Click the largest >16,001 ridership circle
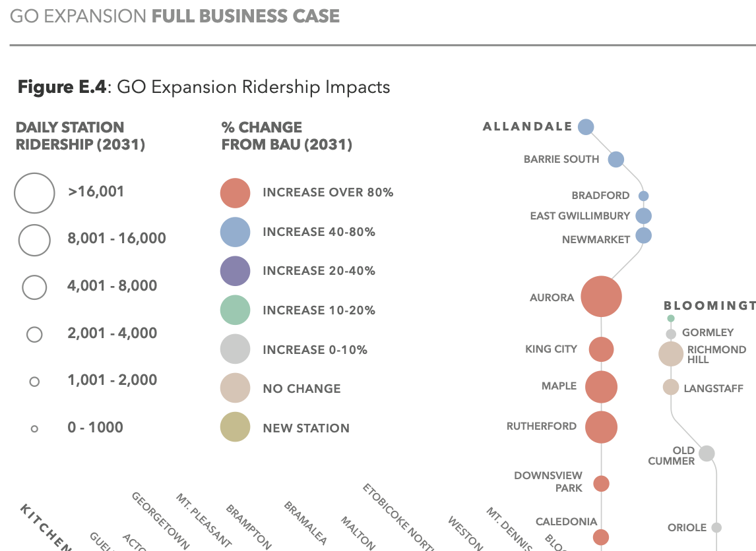 pos(34,193)
